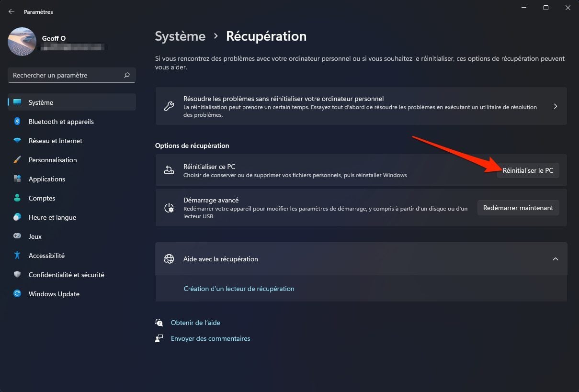Click the Démarrage avancé power icon
Image resolution: width=579 pixels, height=392 pixels.
pyautogui.click(x=169, y=208)
